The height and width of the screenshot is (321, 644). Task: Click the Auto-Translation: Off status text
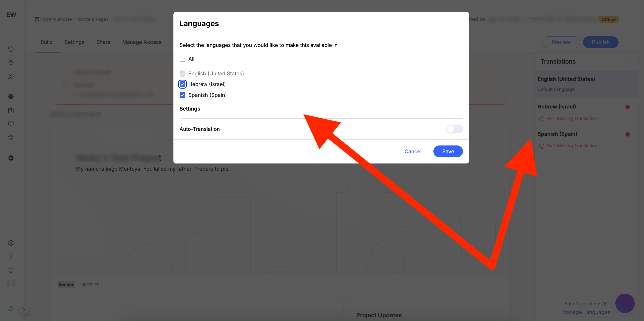586,303
